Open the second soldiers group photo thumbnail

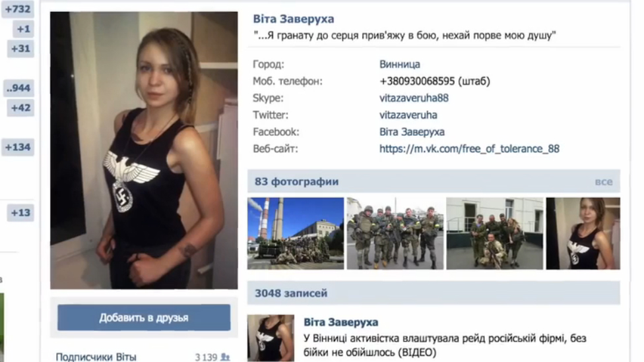(494, 233)
